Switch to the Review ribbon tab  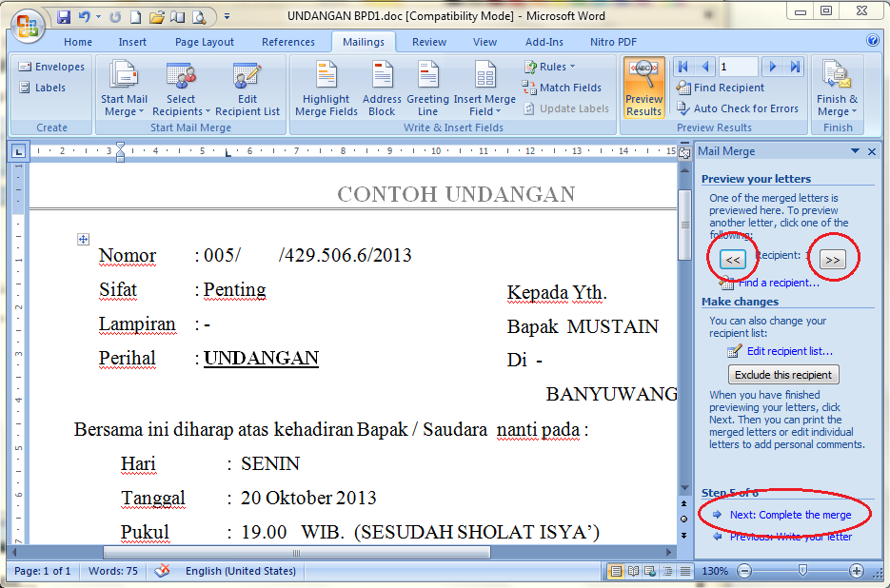tap(428, 42)
